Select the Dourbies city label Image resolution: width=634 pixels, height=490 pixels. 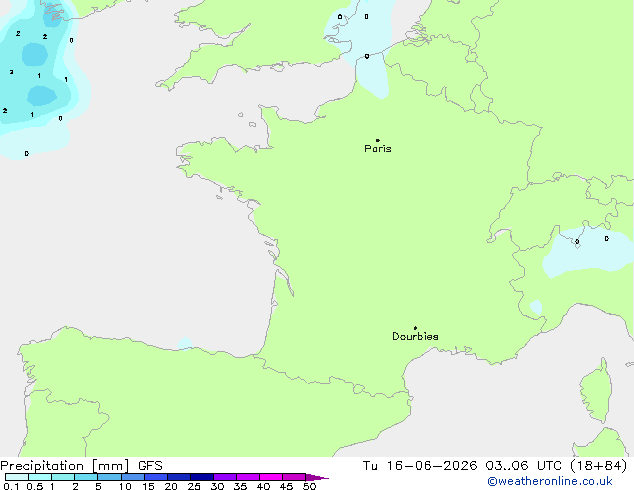(415, 336)
